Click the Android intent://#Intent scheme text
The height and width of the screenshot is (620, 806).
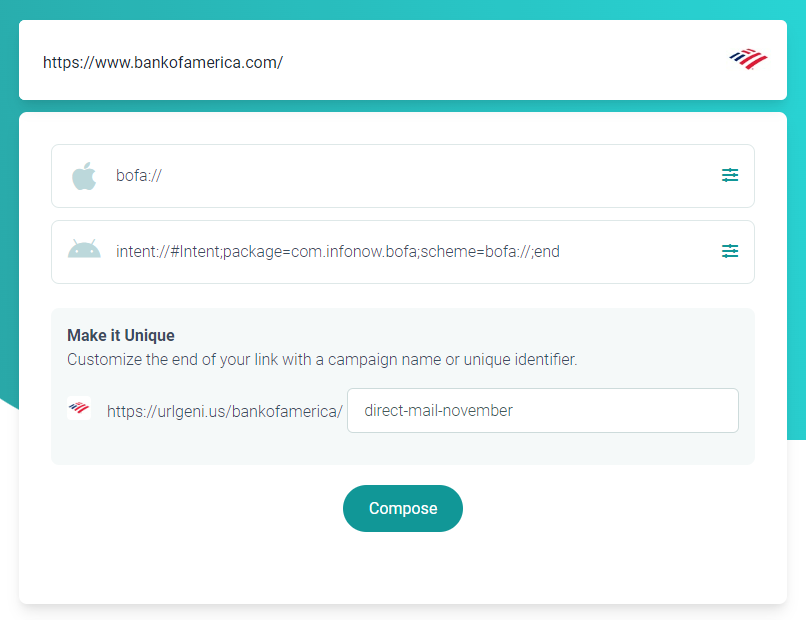[338, 251]
